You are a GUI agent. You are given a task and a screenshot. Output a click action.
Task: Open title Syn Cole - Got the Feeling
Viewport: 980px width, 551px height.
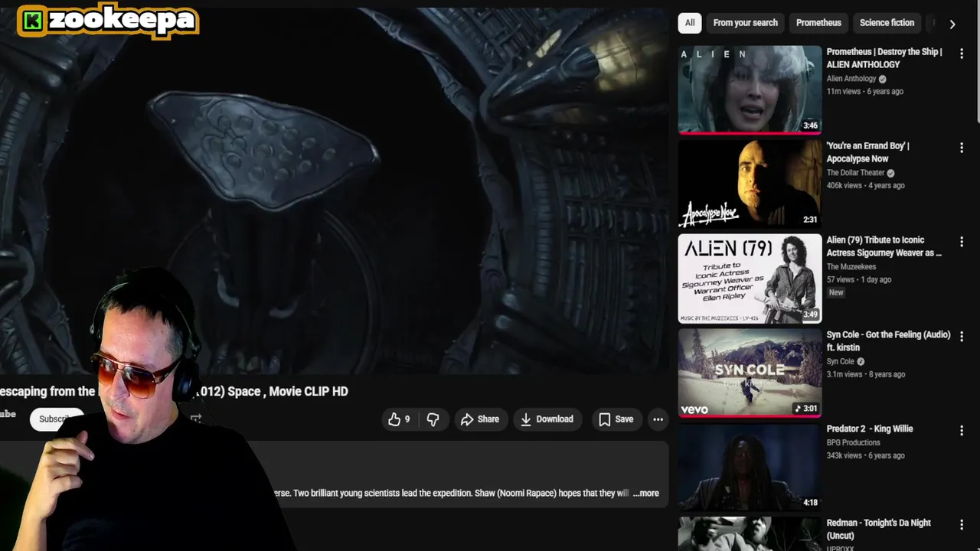(x=888, y=341)
